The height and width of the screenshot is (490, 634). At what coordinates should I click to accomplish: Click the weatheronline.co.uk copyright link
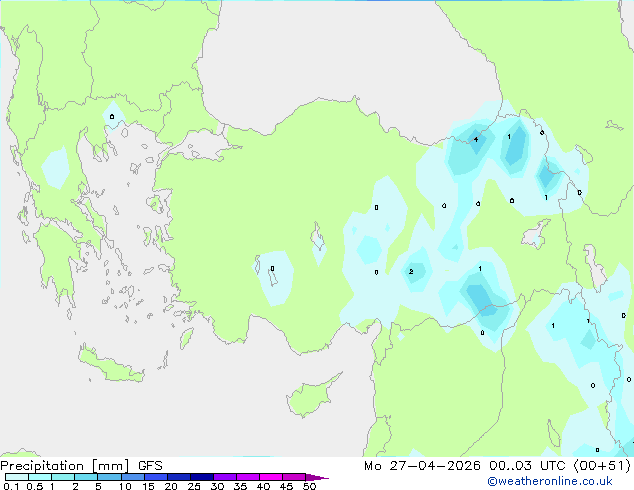pyautogui.click(x=549, y=481)
